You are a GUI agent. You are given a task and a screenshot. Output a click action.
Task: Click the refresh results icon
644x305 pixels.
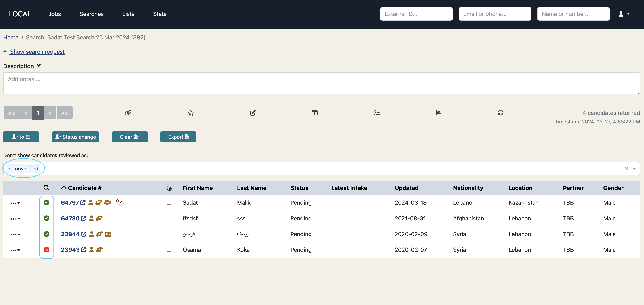tap(500, 113)
